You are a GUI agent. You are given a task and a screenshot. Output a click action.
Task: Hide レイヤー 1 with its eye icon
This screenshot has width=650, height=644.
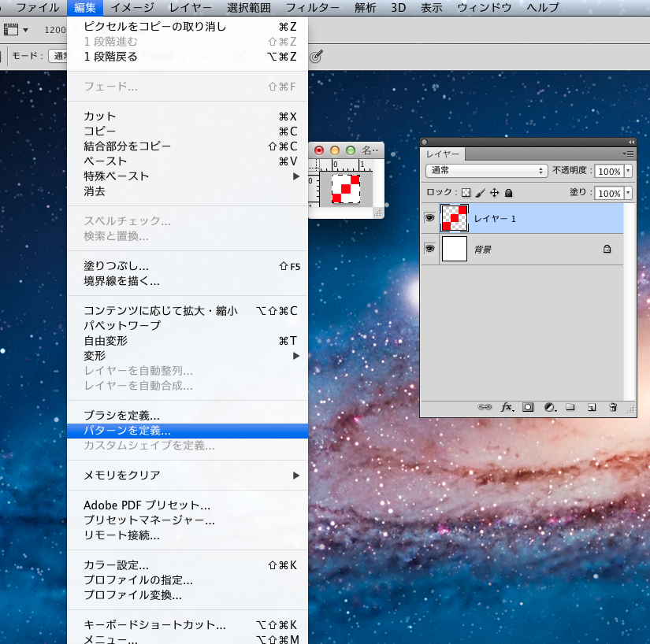[x=430, y=218]
